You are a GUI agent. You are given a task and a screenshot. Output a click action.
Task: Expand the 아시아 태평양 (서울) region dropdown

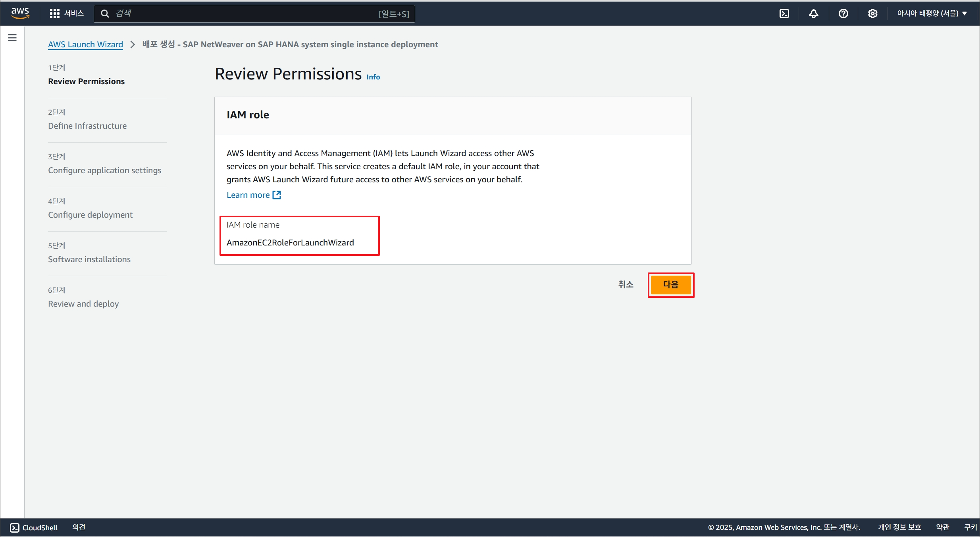click(x=932, y=14)
